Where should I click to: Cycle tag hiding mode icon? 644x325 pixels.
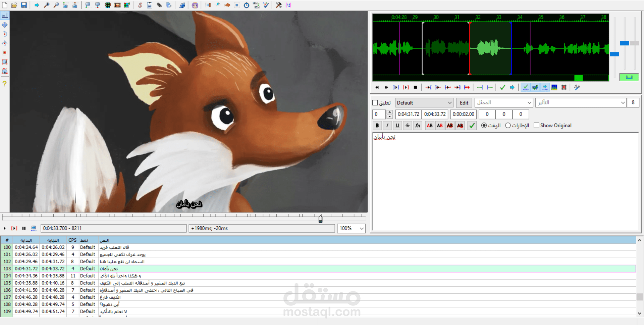pos(288,5)
